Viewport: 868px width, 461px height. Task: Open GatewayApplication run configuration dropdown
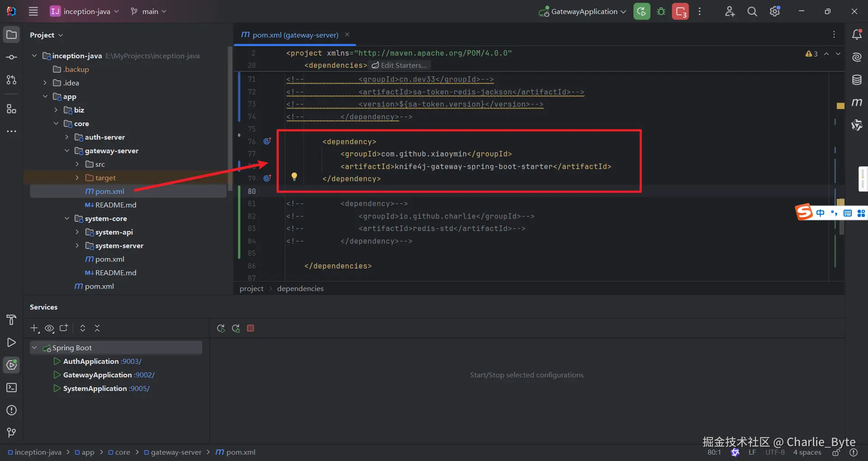point(582,11)
